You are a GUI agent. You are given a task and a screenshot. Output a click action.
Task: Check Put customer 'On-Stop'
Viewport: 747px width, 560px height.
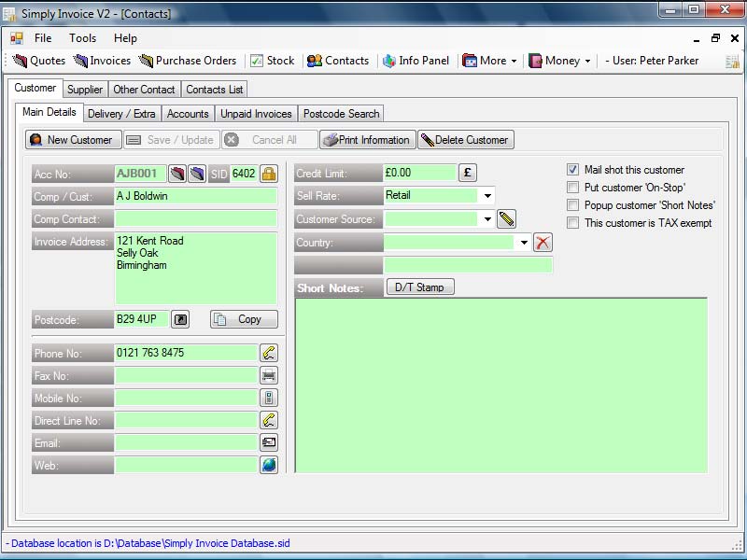(572, 188)
